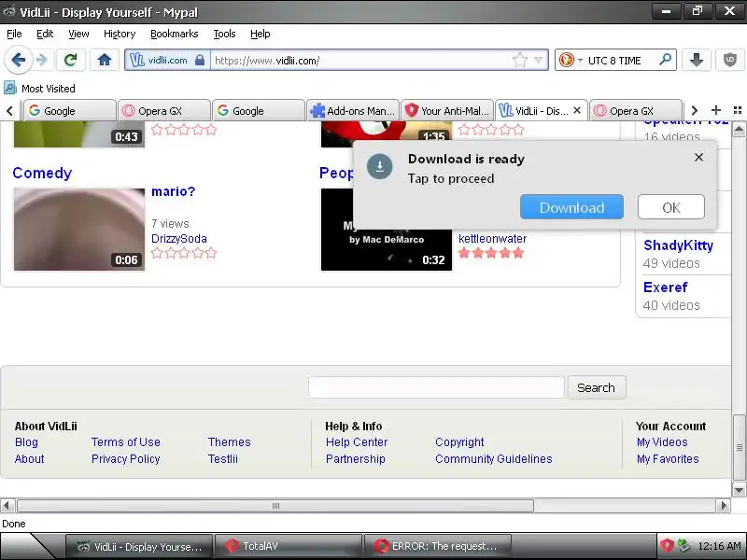Open the URL history dropdown arrow
The image size is (747, 560).
(539, 60)
